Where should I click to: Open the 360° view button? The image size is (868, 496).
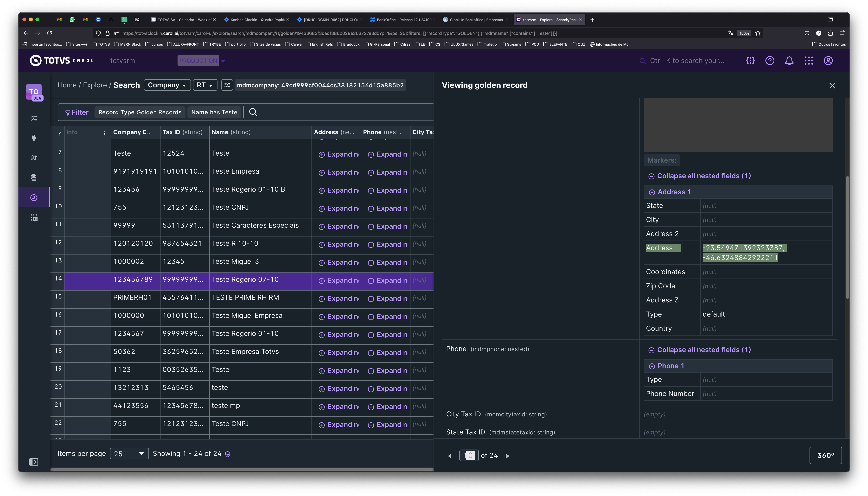point(825,455)
